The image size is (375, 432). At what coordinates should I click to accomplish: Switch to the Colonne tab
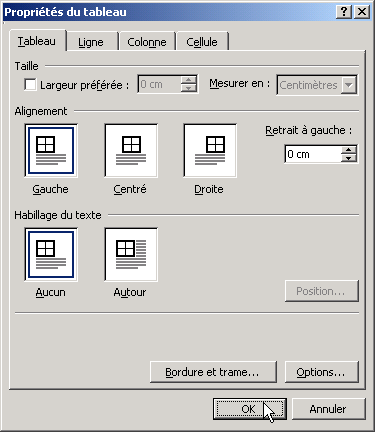coord(147,42)
